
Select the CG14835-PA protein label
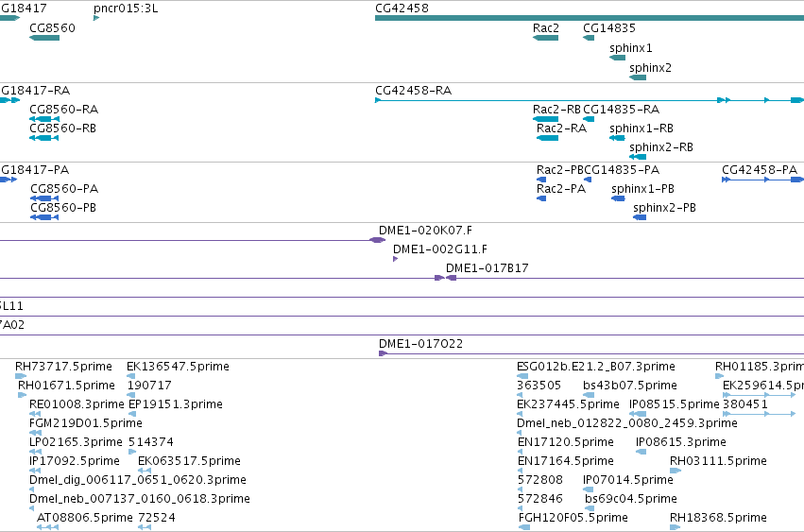click(x=622, y=170)
